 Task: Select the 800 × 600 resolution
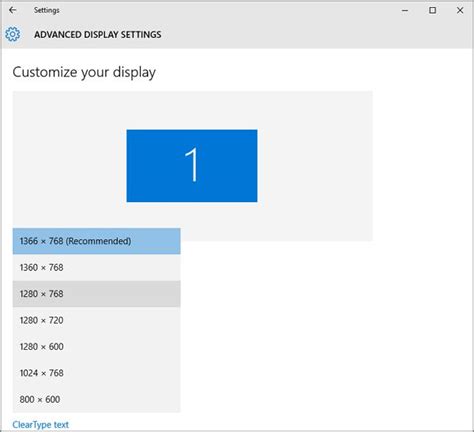point(97,399)
